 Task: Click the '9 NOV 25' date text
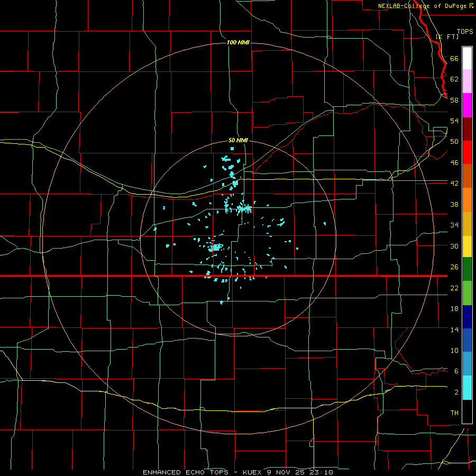(x=287, y=472)
